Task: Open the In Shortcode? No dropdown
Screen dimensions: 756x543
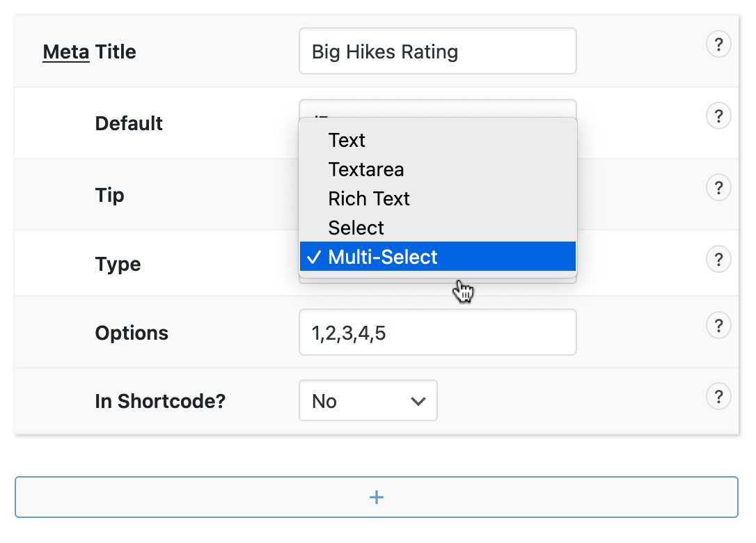Action: [x=368, y=401]
